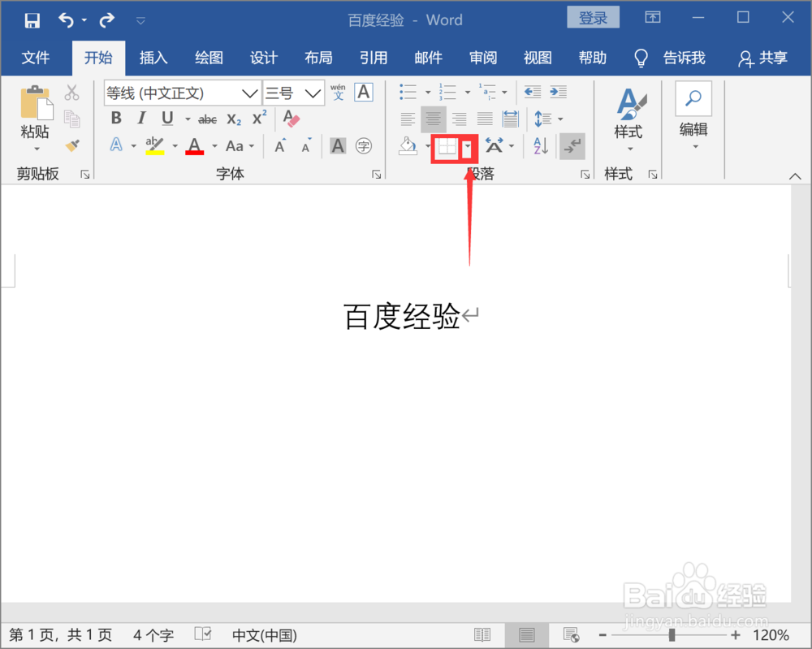Justify the text
812x649 pixels.
click(x=485, y=119)
